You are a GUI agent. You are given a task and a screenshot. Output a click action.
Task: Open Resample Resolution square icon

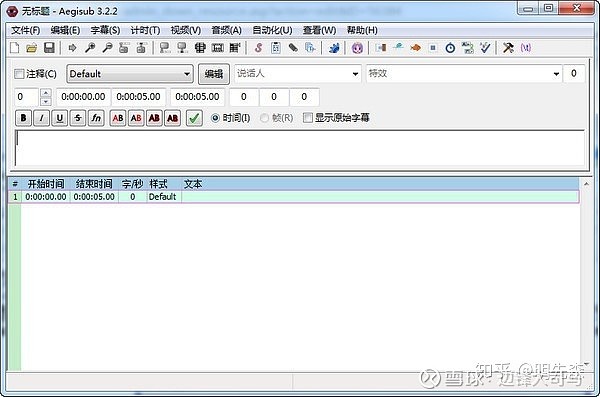(x=433, y=48)
